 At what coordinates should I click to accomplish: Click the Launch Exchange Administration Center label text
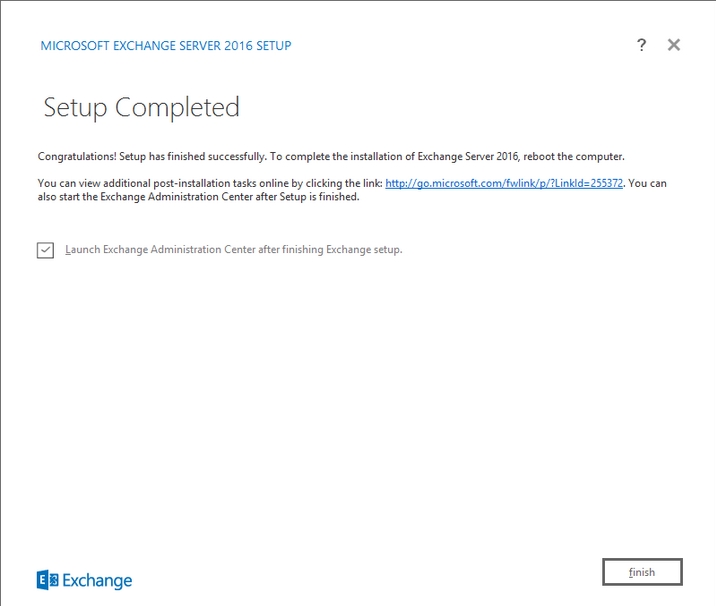pyautogui.click(x=233, y=250)
